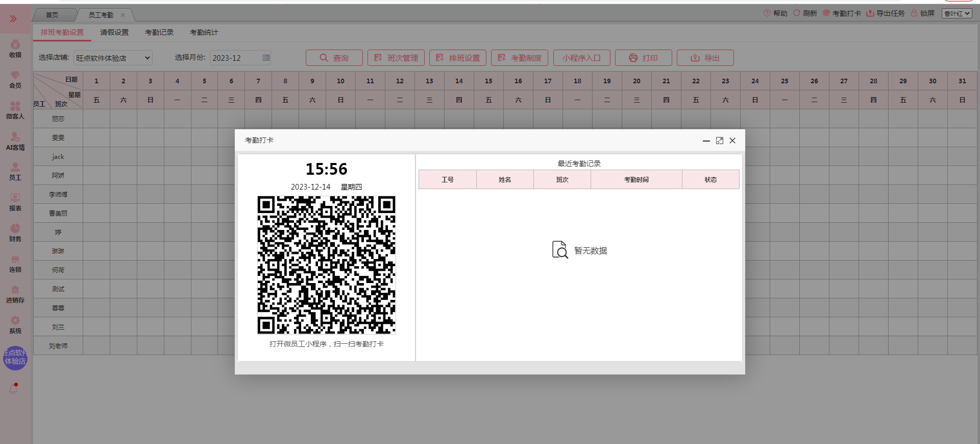Click the 状态 column header
This screenshot has width=980, height=444.
pyautogui.click(x=710, y=179)
